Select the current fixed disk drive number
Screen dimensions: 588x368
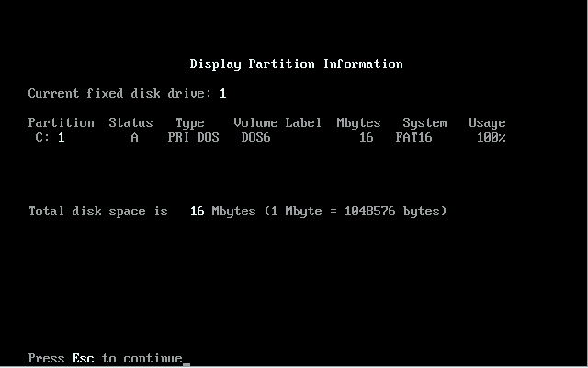click(223, 94)
